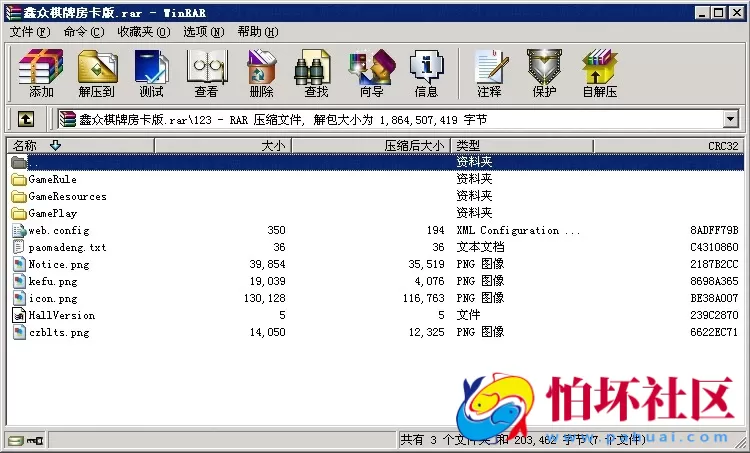This screenshot has width=750, height=453.
Task: Select the GameRule folder name
Action: coord(53,179)
